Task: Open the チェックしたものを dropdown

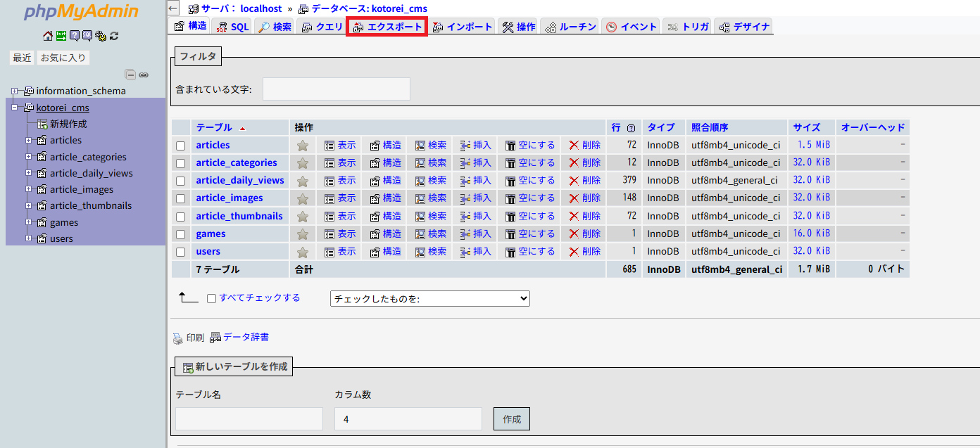Action: (429, 299)
